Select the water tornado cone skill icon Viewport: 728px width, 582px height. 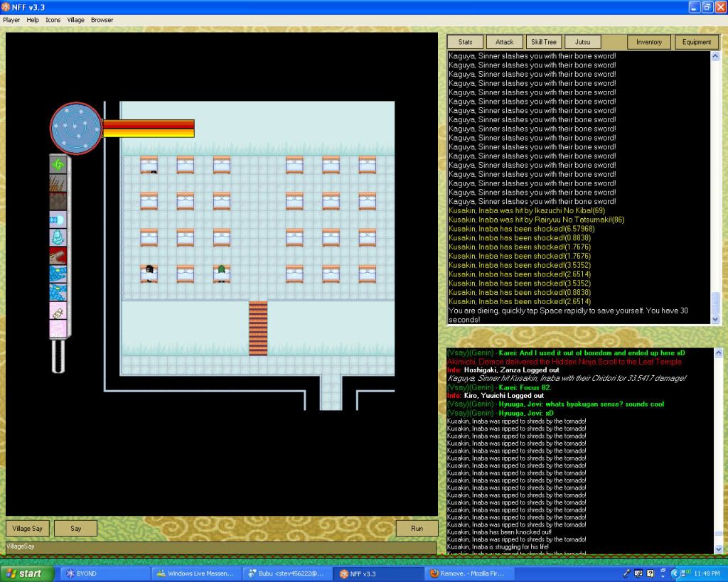[58, 237]
